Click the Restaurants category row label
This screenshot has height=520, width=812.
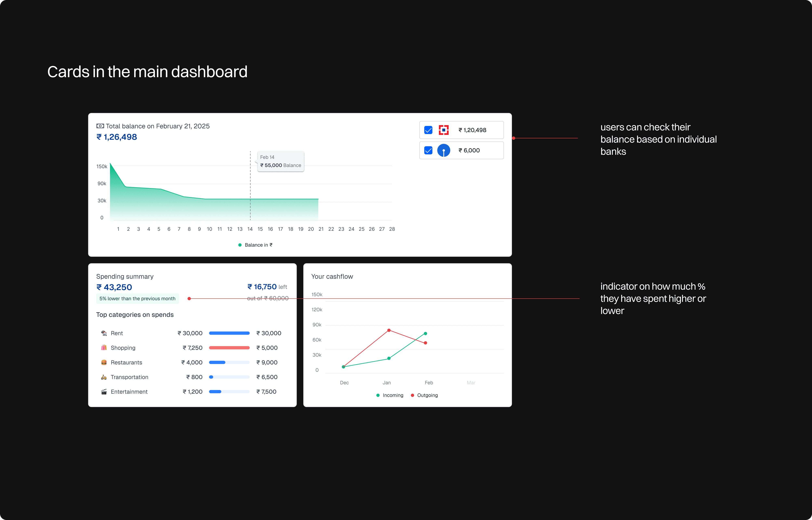point(126,362)
